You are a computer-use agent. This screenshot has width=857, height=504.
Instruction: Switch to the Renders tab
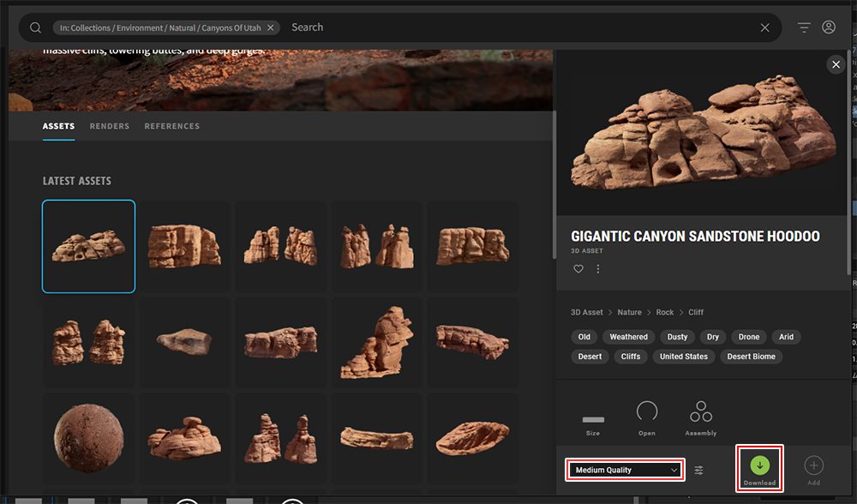click(x=110, y=126)
